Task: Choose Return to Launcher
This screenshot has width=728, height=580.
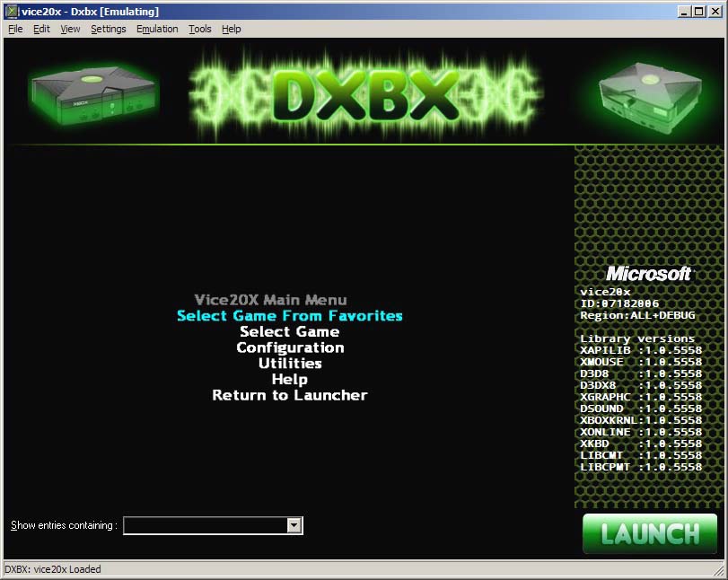Action: (x=289, y=395)
